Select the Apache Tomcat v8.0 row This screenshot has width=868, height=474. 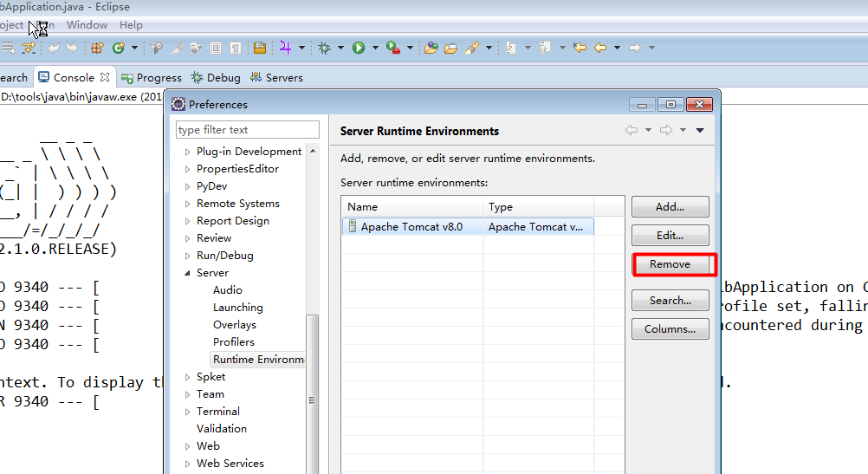tap(468, 226)
